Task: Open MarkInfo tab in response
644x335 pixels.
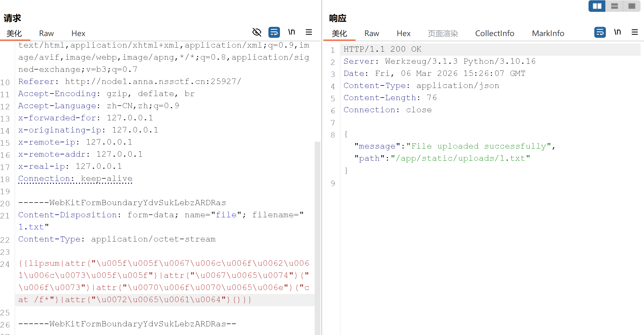Action: [548, 33]
